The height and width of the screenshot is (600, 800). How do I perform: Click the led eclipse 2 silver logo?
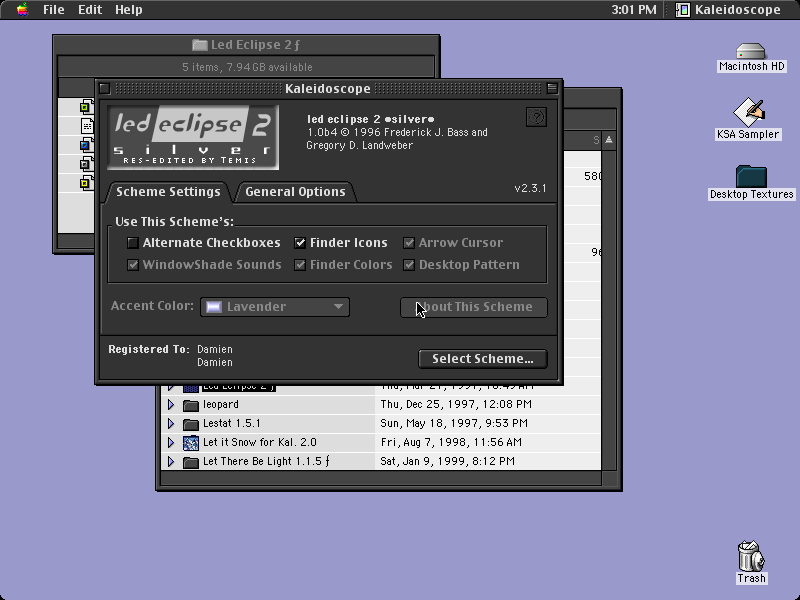coord(193,137)
